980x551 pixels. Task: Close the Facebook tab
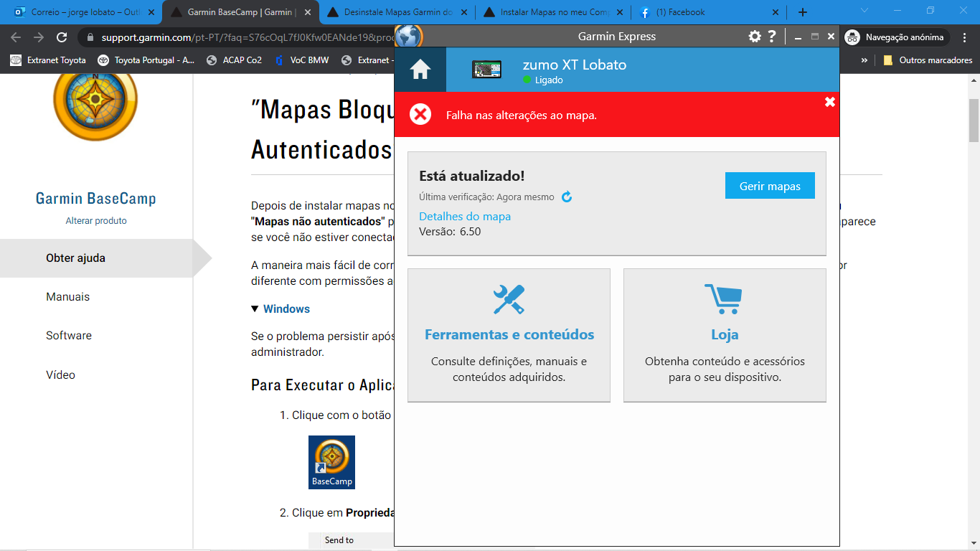click(776, 12)
